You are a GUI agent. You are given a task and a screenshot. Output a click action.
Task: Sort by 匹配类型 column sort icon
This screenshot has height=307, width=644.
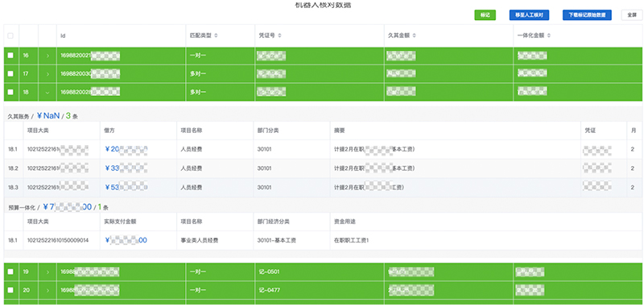click(216, 35)
